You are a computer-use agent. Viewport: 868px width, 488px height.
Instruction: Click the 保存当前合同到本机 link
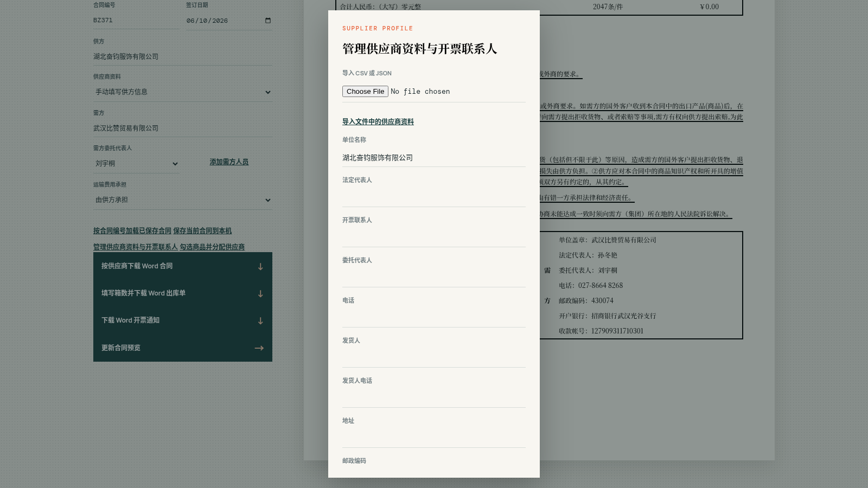tap(202, 231)
